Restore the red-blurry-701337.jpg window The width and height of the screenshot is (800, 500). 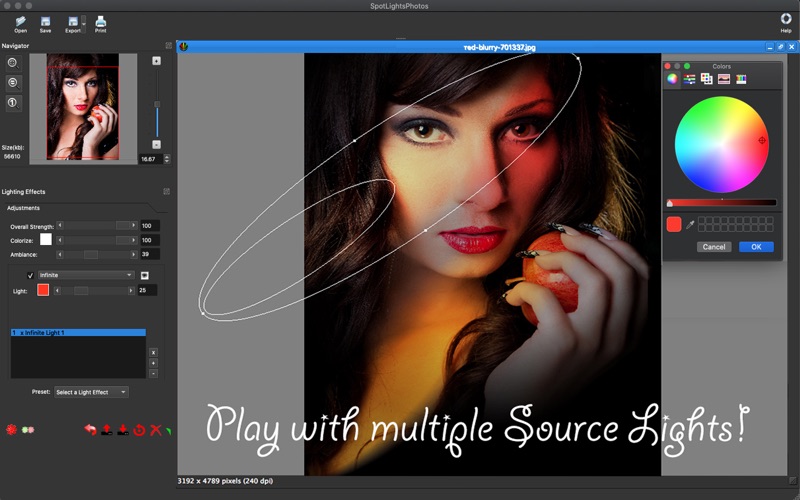click(781, 47)
